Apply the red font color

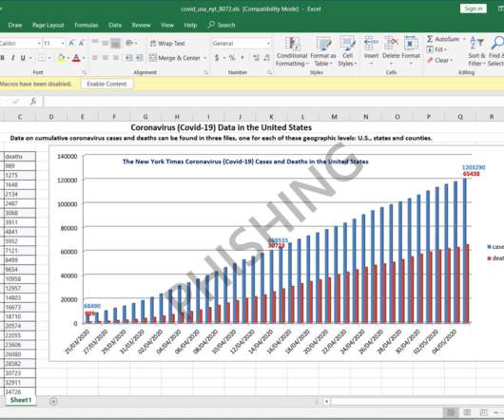pos(76,58)
